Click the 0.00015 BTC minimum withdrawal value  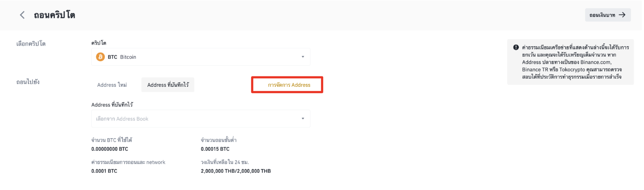coord(215,149)
